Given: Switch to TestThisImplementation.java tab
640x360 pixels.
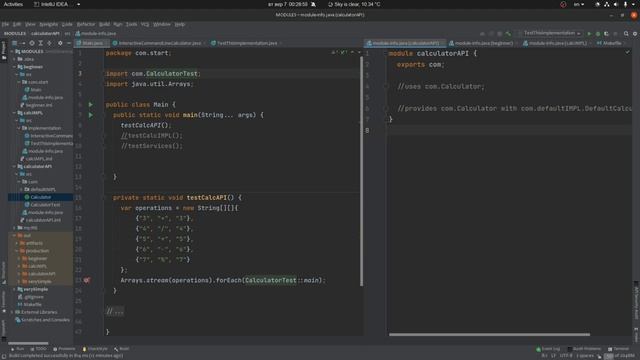Looking at the screenshot, I should pos(246,43).
